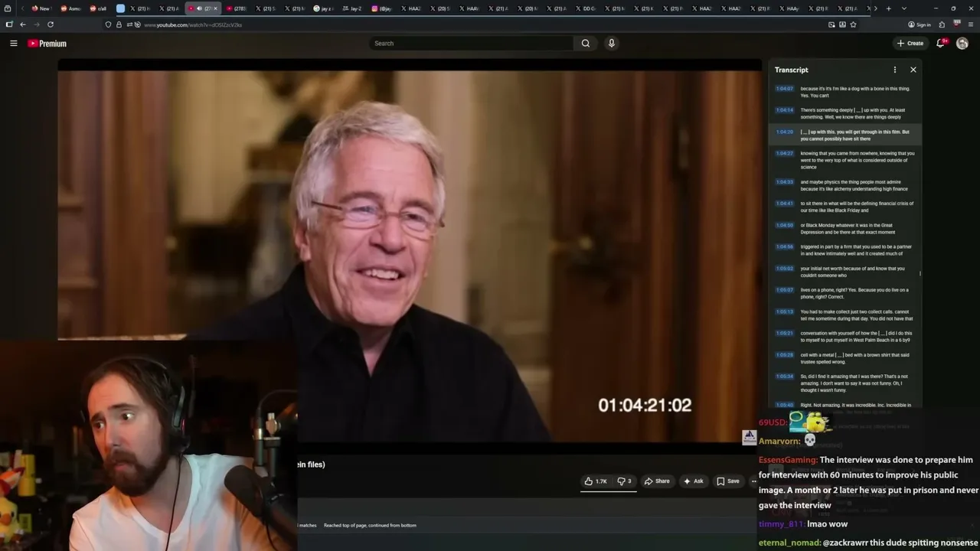
Task: Go forward in browser history
Action: [36, 24]
